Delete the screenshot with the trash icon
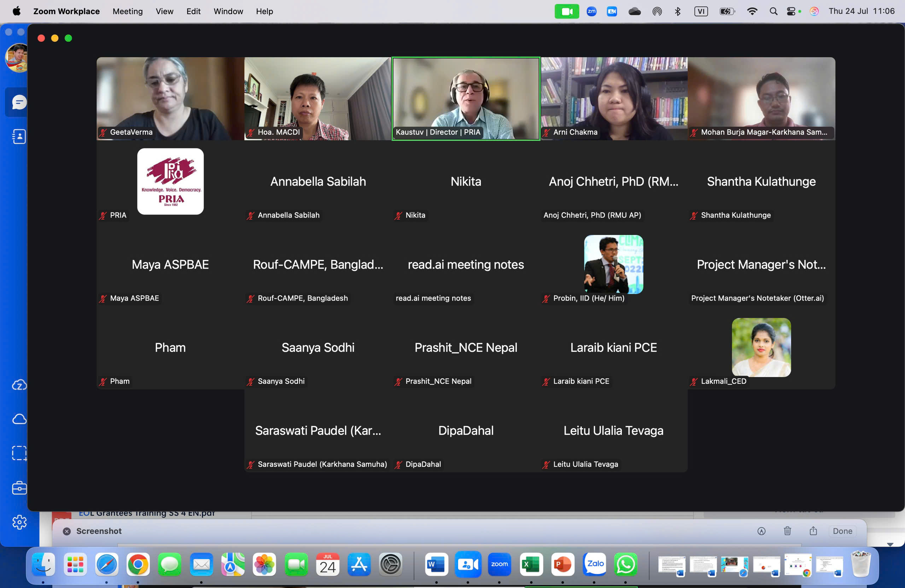Viewport: 905px width, 588px height. [x=787, y=531]
